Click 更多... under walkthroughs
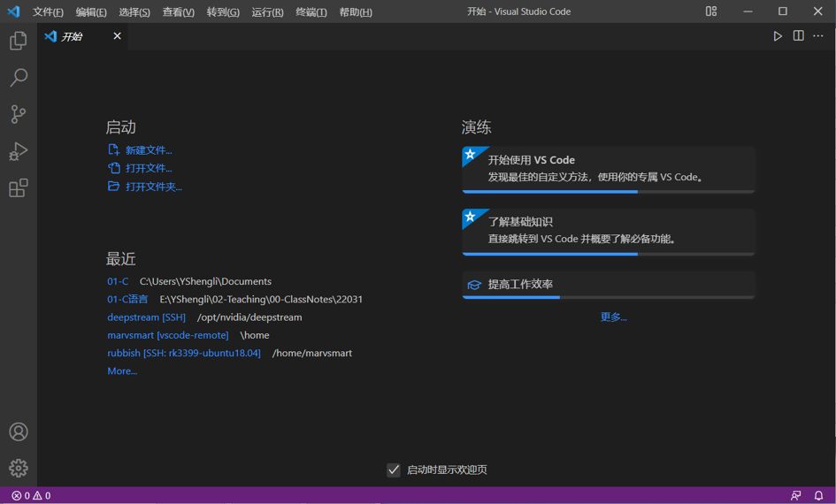 (x=613, y=317)
